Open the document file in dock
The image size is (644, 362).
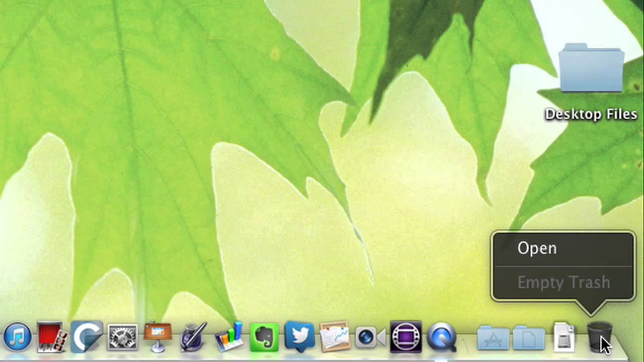click(564, 337)
